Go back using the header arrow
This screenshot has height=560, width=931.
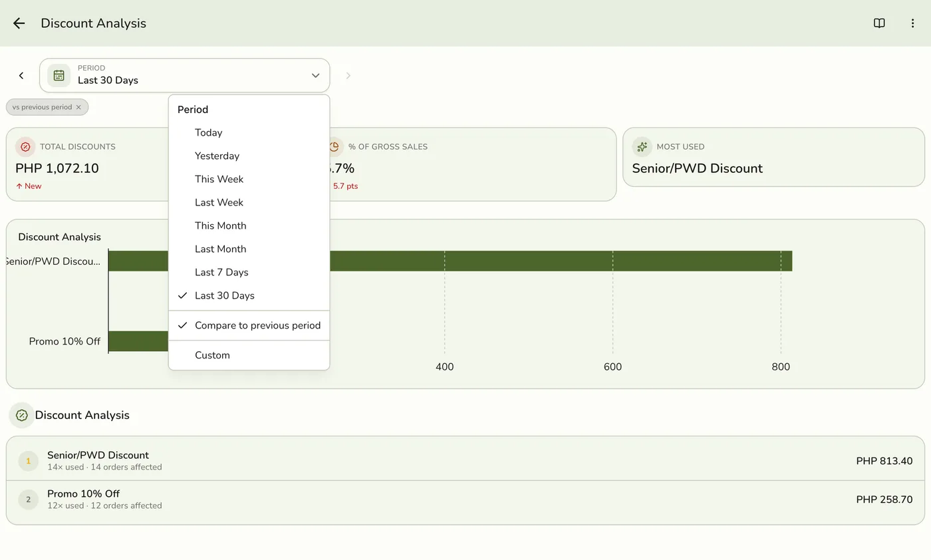[x=19, y=23]
